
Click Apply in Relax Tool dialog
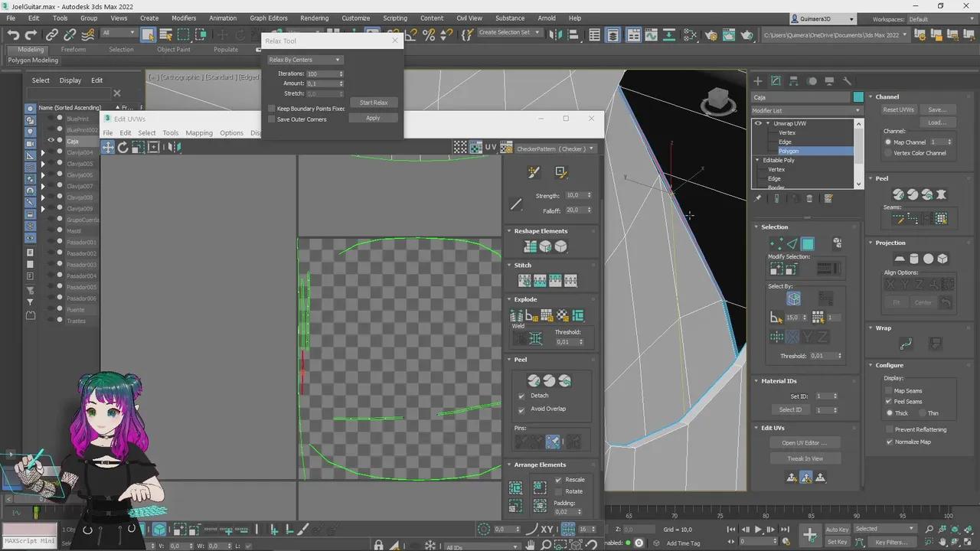tap(373, 118)
